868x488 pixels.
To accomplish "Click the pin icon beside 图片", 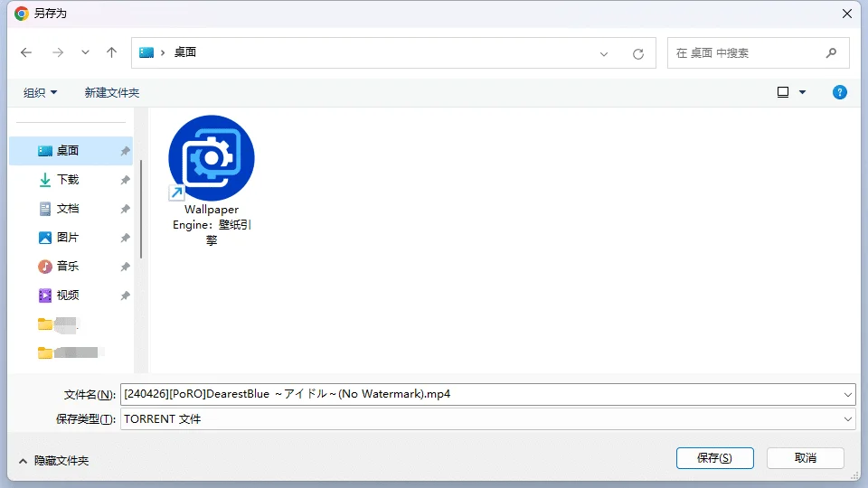I will 125,238.
